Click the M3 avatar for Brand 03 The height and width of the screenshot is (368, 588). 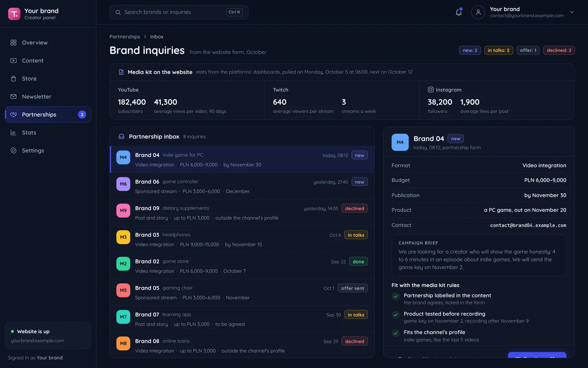tap(123, 237)
